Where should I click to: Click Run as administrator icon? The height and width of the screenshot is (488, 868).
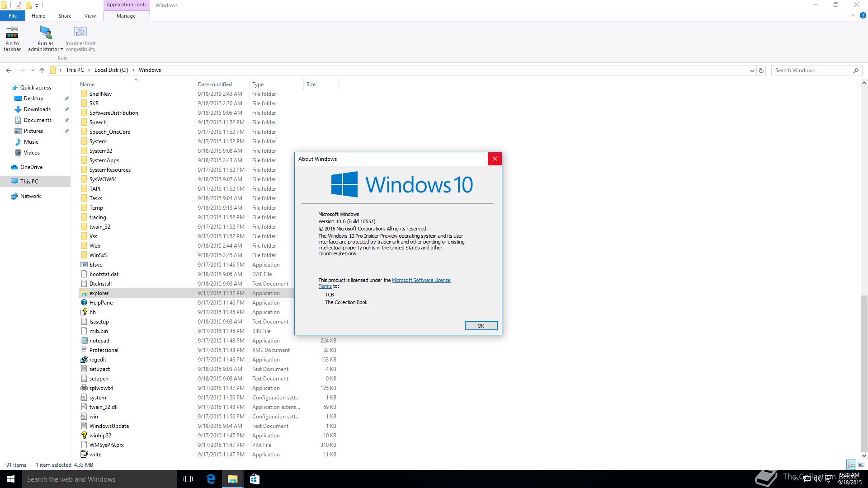coord(45,32)
